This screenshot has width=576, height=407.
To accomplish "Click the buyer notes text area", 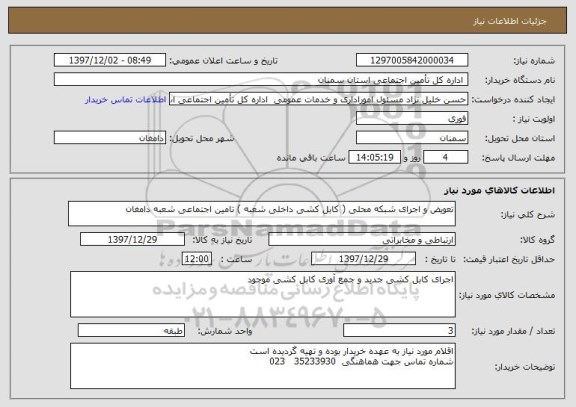I will 263,366.
